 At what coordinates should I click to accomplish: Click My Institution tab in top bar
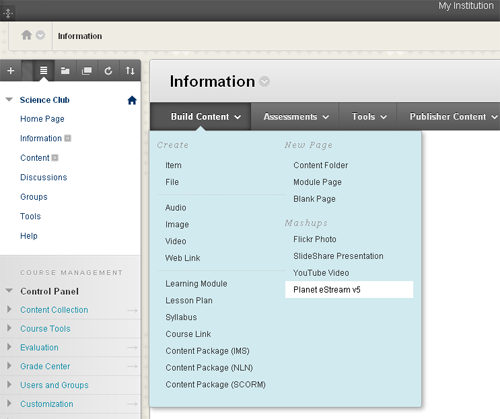pos(466,6)
